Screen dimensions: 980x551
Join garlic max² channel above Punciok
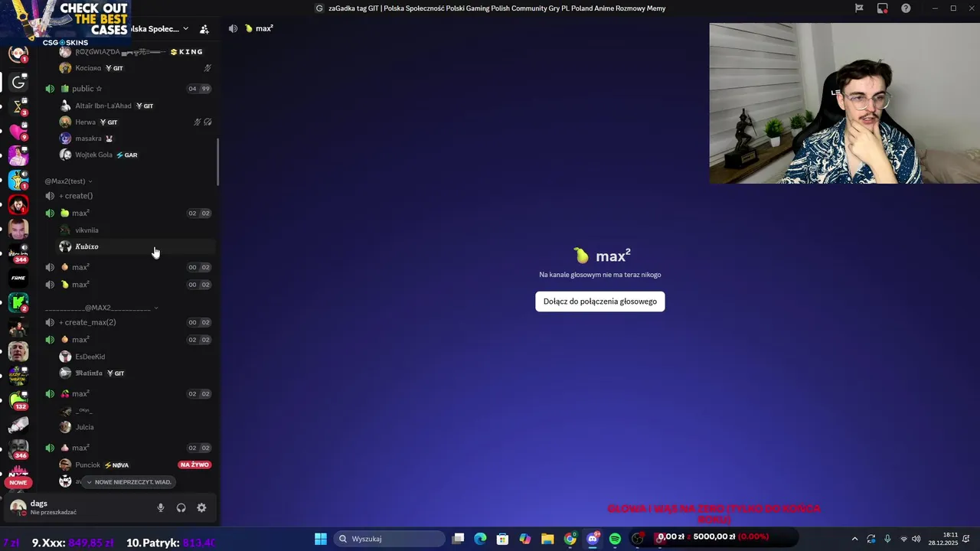point(127,448)
